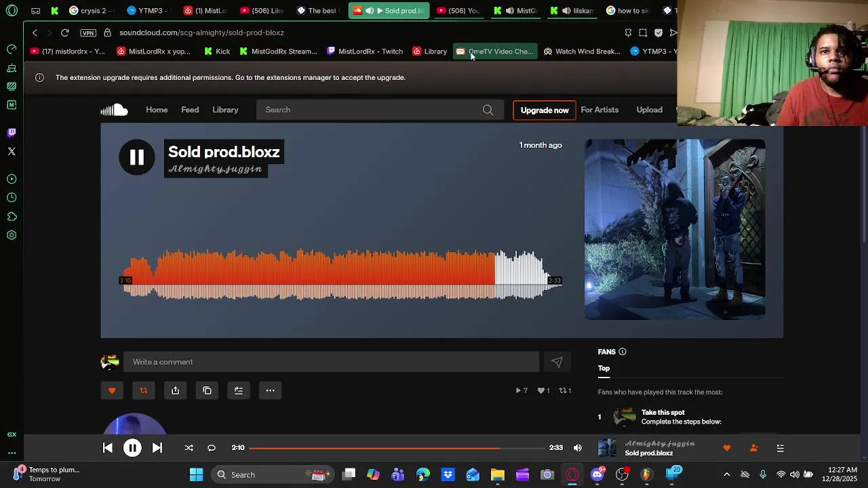Screen dimensions: 868x488
Task: Open the Upload page
Action: click(x=649, y=110)
